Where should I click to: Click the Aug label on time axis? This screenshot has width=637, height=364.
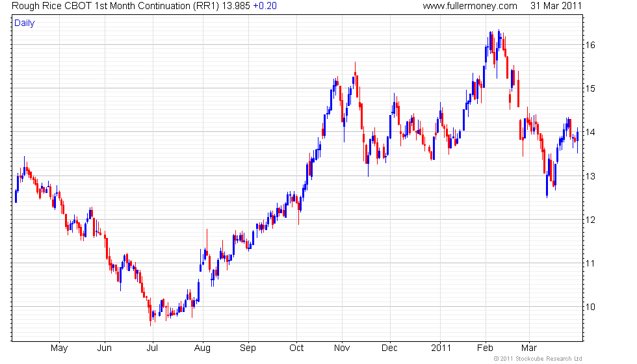[202, 348]
